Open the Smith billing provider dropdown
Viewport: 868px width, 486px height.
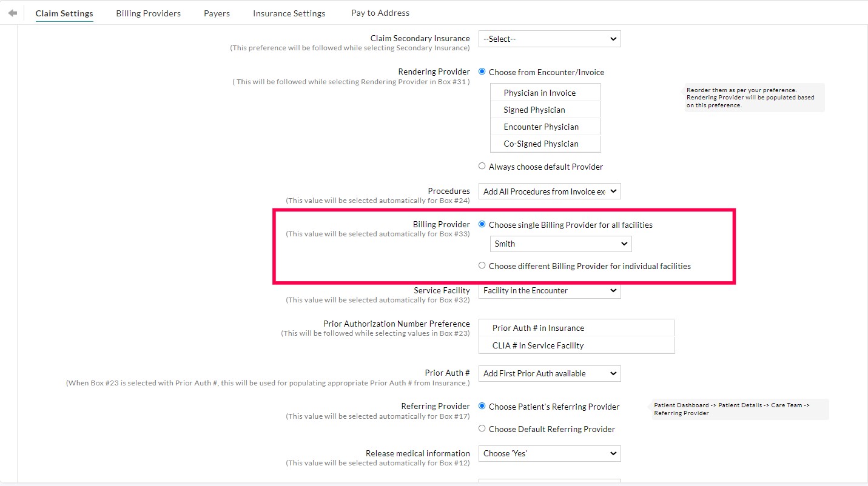560,244
